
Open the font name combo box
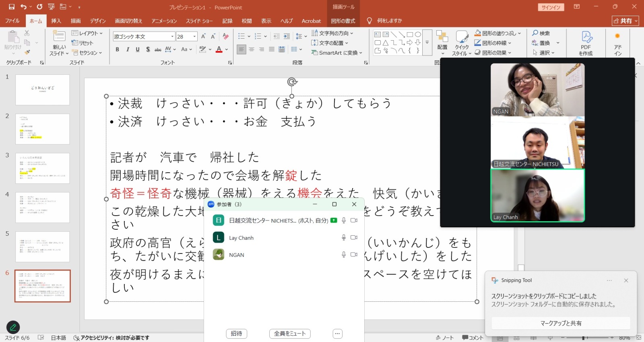pyautogui.click(x=144, y=37)
